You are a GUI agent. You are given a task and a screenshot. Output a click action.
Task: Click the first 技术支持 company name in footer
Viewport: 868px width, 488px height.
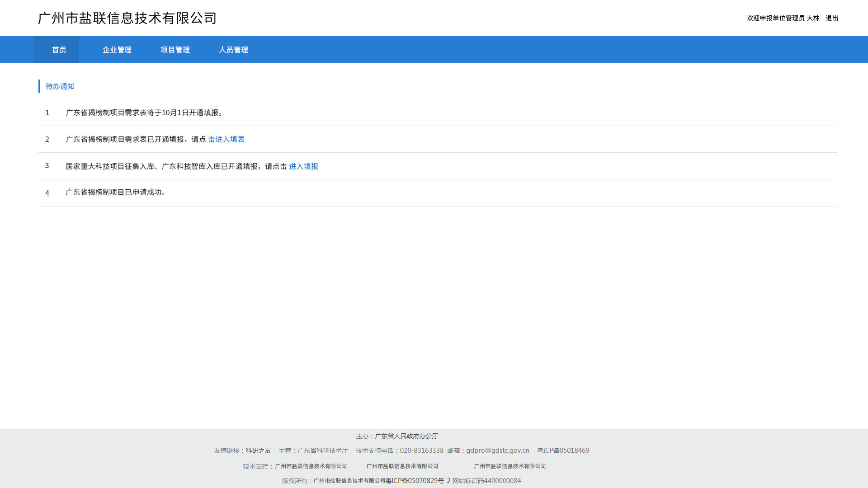(311, 466)
